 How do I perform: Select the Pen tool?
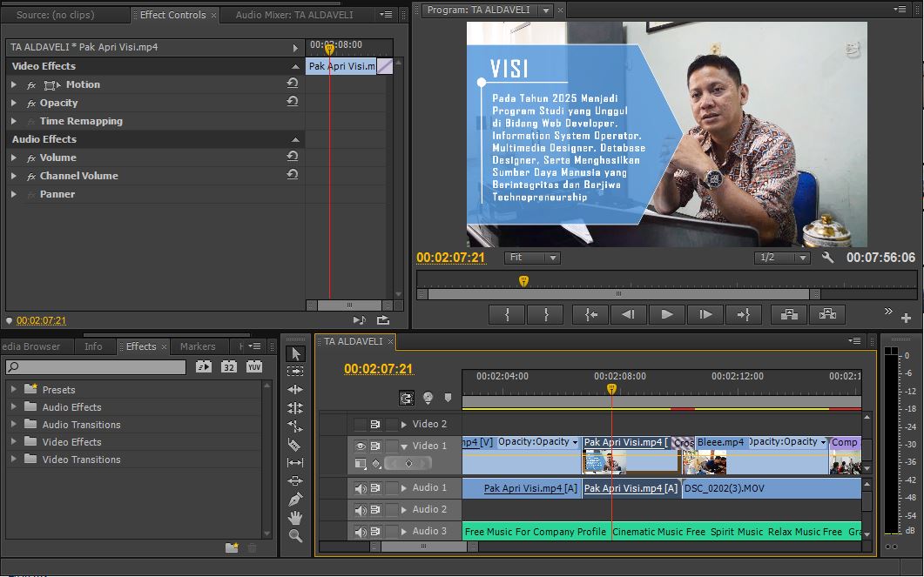(295, 499)
